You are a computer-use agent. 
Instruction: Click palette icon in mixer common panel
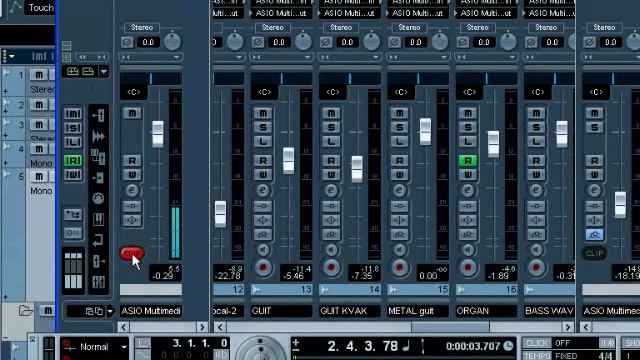click(x=98, y=198)
